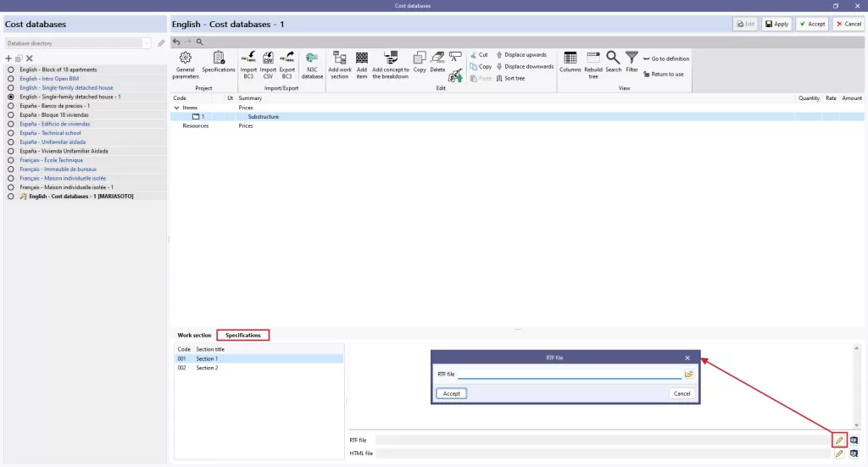
Task: Collapse the Items tree node
Action: pos(176,108)
